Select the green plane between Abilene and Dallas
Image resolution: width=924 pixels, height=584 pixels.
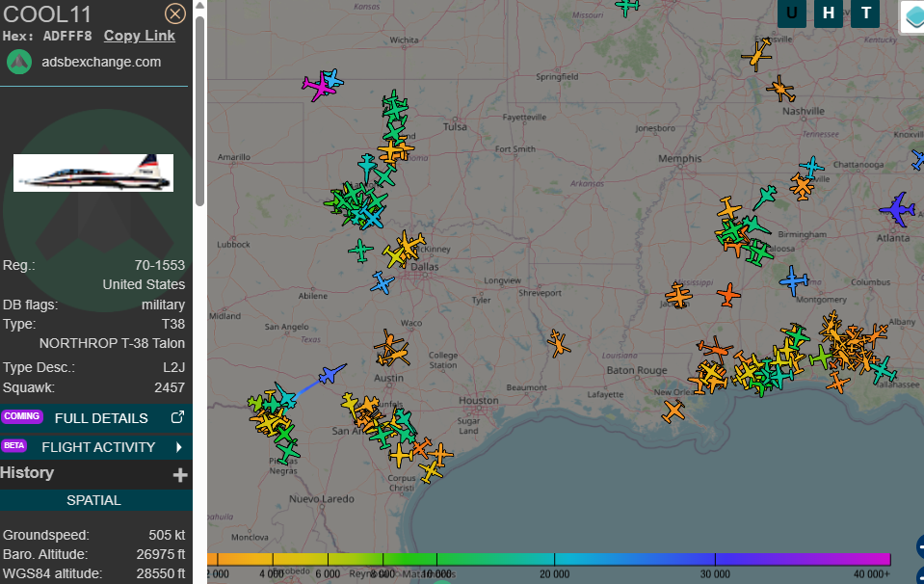pos(360,251)
